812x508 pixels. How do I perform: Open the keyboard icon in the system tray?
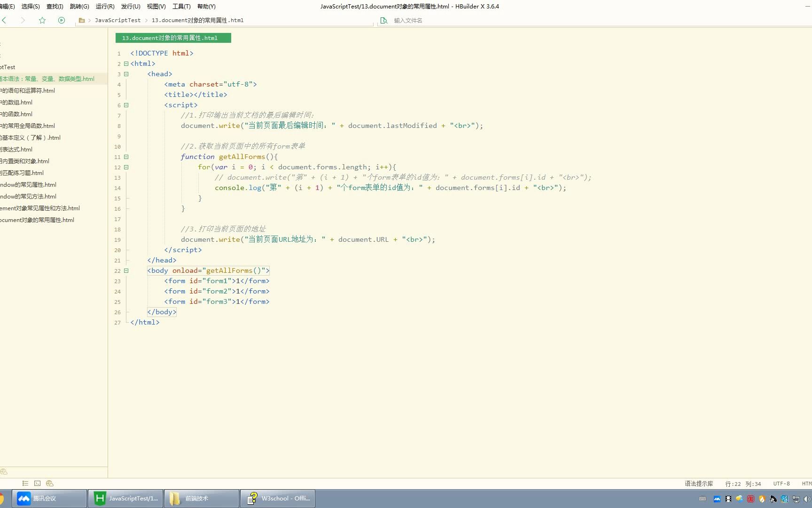click(703, 499)
